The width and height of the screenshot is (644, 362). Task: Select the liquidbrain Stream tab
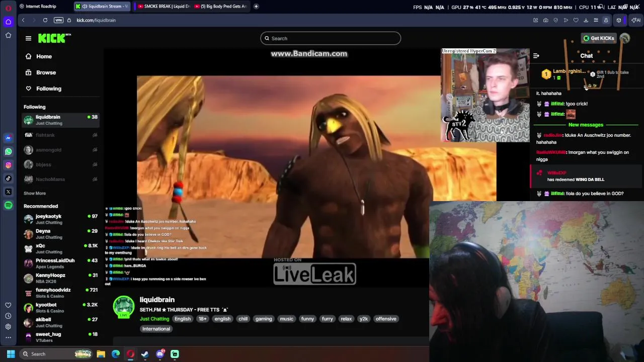coord(102,7)
